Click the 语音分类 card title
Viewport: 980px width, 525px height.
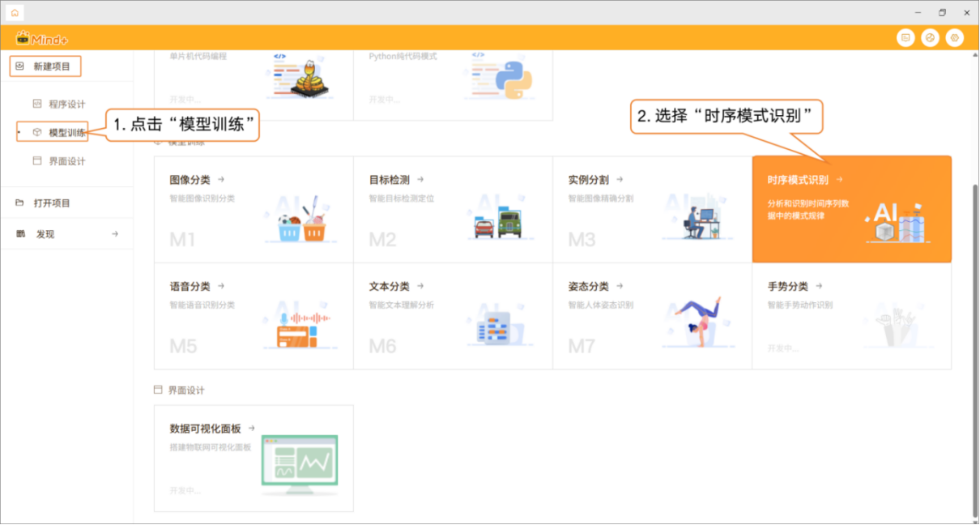(190, 287)
